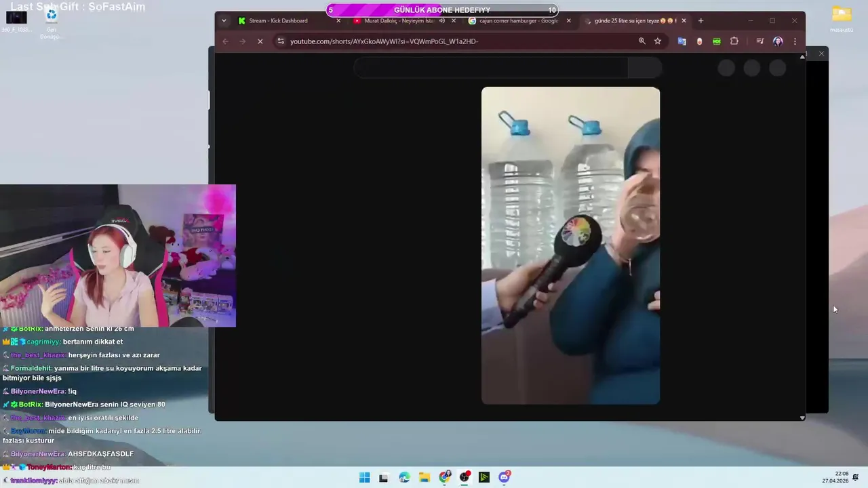This screenshot has width=868, height=488.
Task: Open the notification bell in system tray
Action: tap(856, 477)
